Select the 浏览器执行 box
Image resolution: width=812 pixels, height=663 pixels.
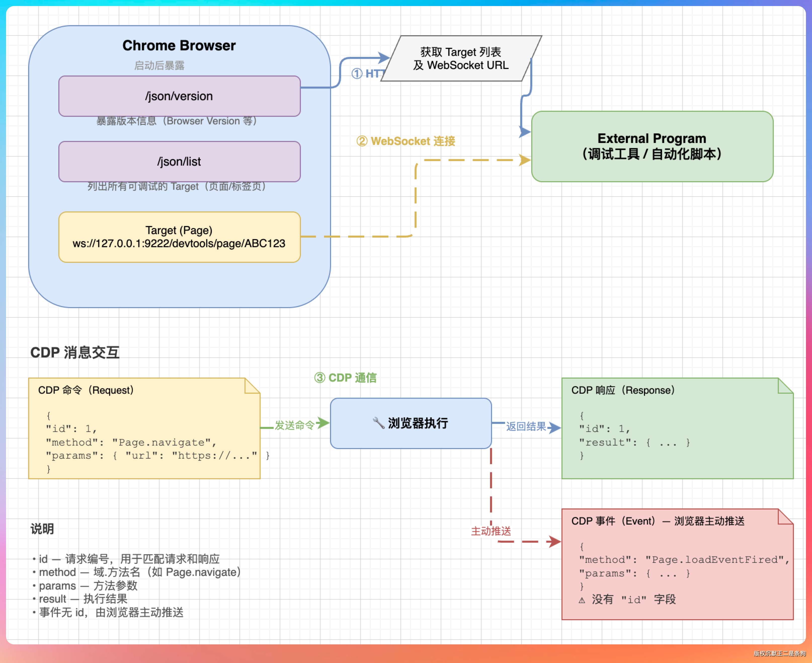click(411, 423)
